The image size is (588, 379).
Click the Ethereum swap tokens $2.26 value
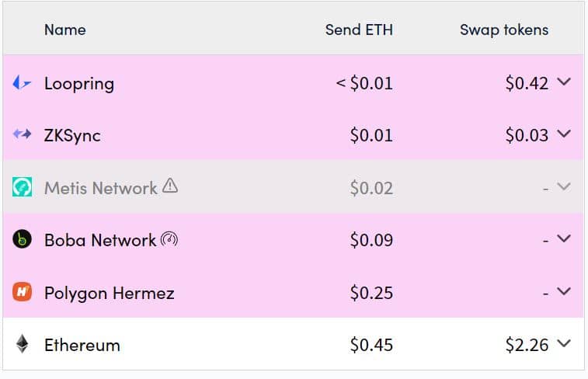coord(527,345)
